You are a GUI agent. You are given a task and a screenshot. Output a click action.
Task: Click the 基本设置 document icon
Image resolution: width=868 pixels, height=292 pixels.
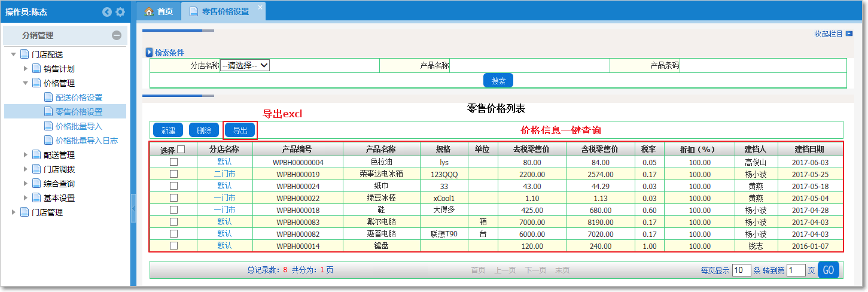pos(36,198)
